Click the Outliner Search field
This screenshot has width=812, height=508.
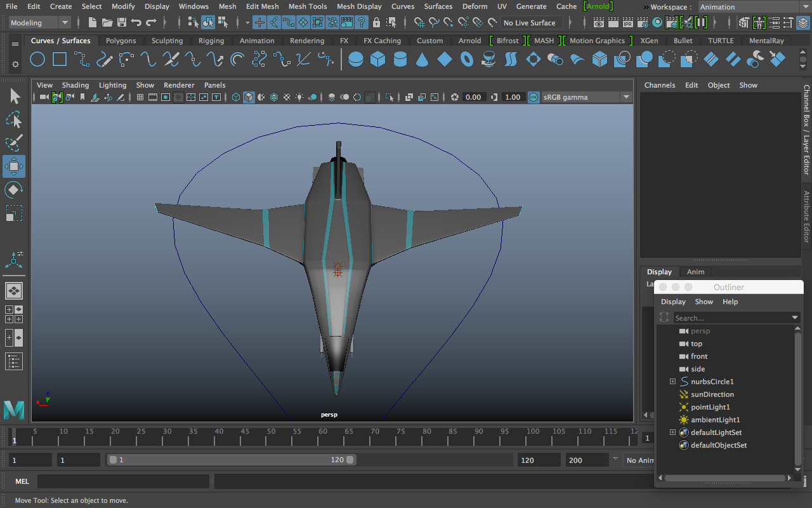(731, 317)
